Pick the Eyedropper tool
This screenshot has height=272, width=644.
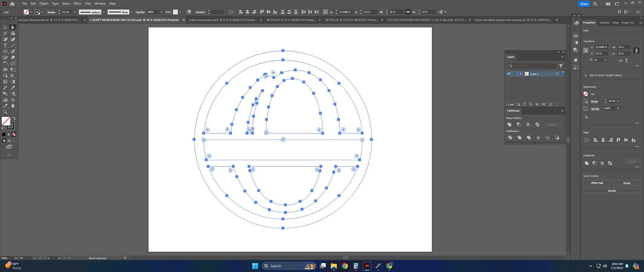point(13,88)
